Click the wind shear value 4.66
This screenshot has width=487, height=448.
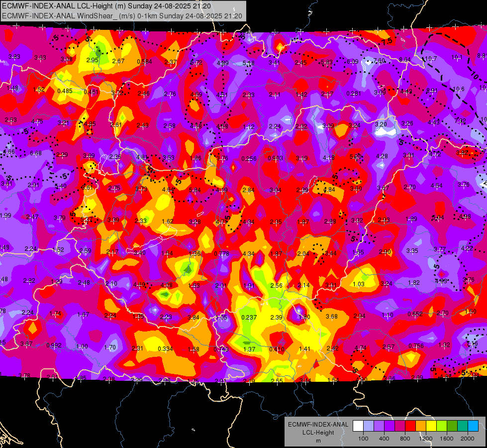8,152
